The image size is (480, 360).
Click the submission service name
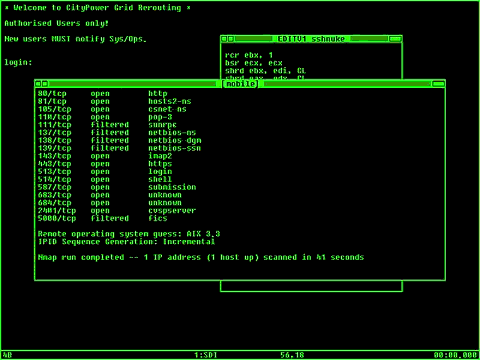[x=172, y=187]
